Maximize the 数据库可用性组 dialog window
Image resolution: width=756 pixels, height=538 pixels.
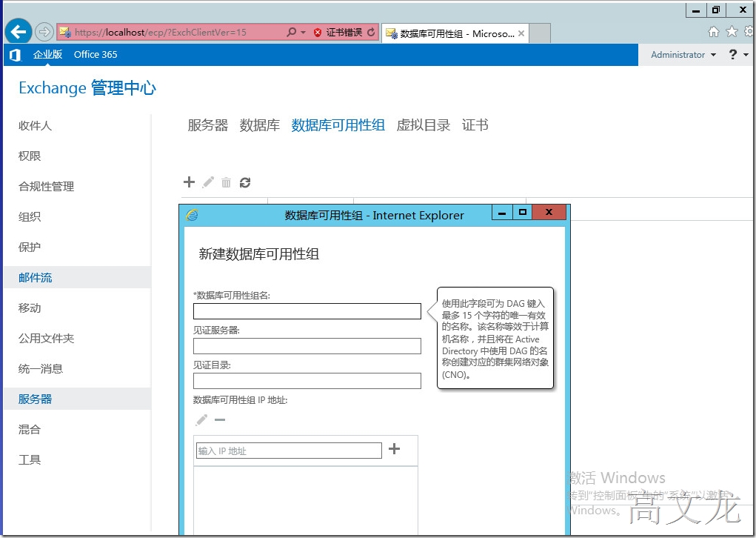point(522,212)
